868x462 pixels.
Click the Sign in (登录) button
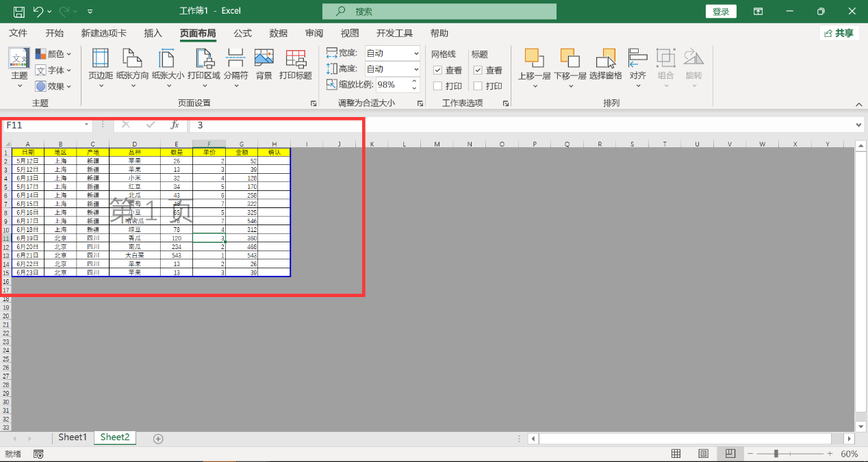point(721,12)
